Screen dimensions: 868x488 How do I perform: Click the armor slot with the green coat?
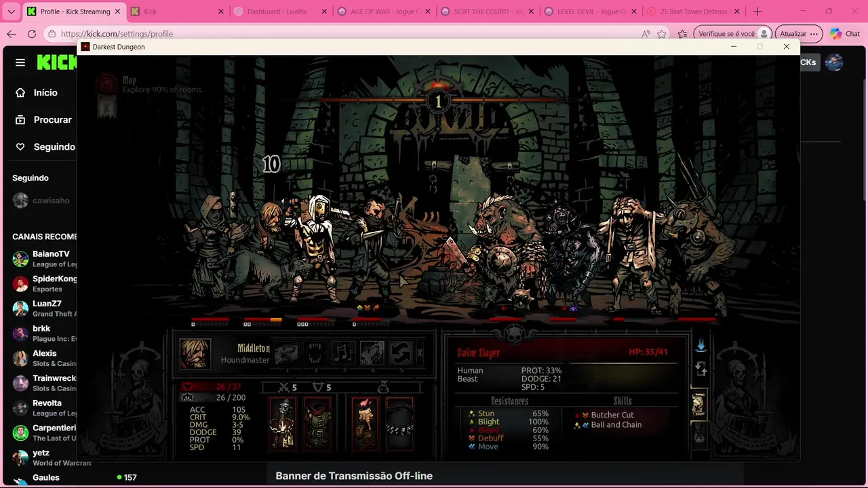[317, 424]
